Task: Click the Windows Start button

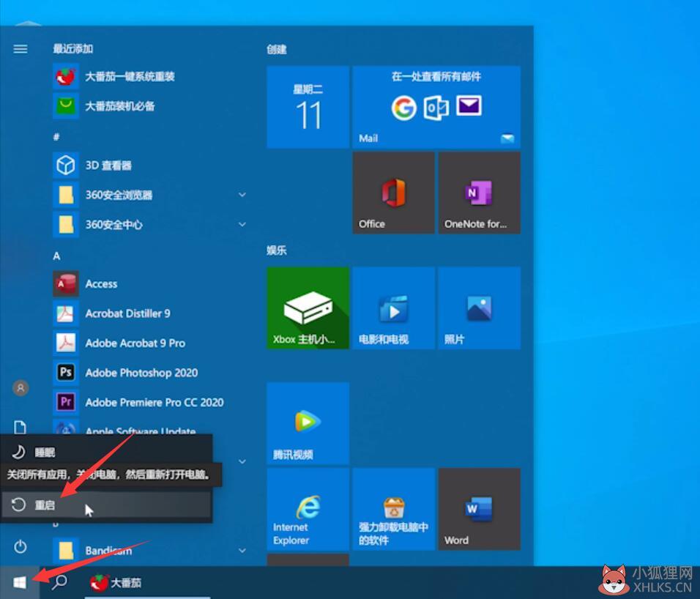Action: [20, 582]
